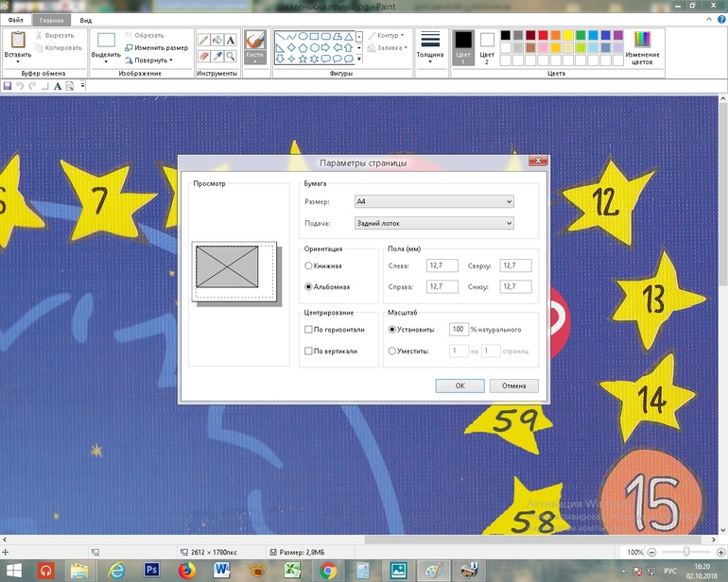
Task: Enable the По горизонтали centering checkbox
Action: [308, 330]
